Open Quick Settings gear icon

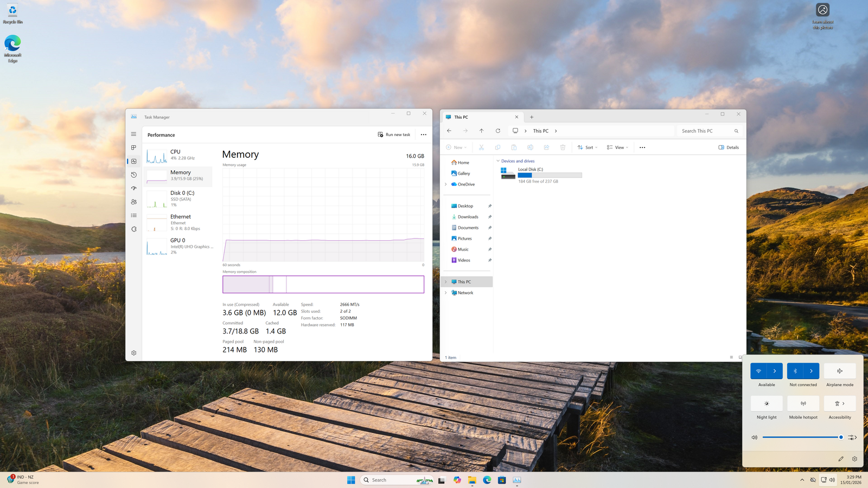coord(854,459)
